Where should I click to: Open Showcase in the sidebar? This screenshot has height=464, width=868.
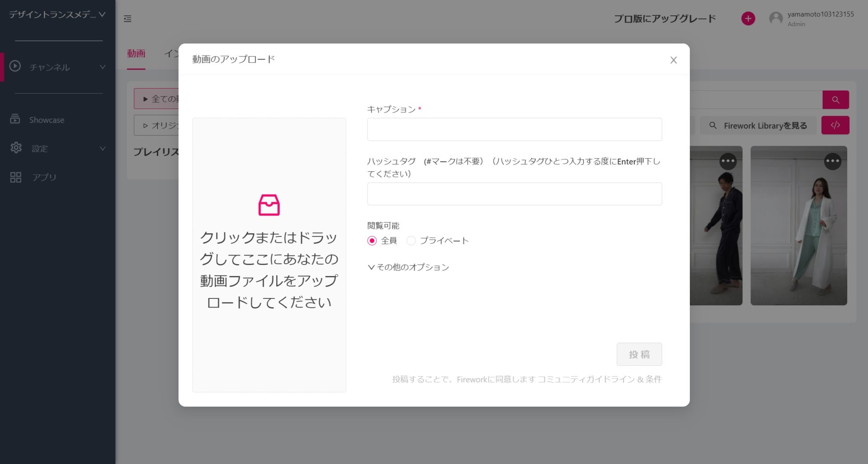point(47,120)
